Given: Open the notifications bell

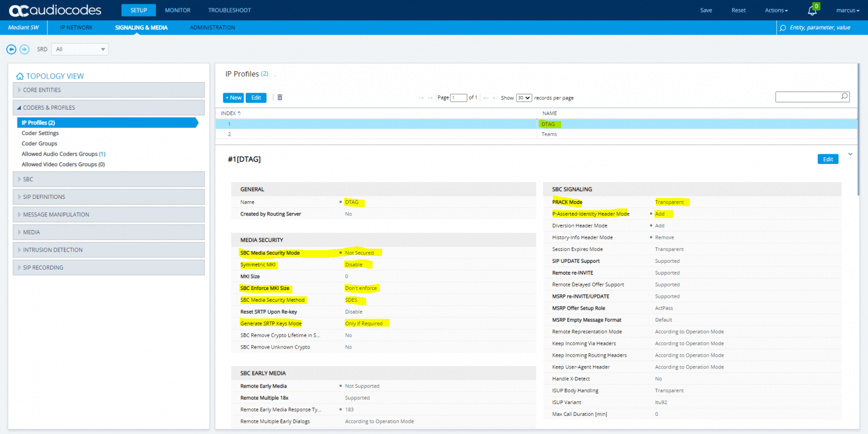Looking at the screenshot, I should pos(811,10).
